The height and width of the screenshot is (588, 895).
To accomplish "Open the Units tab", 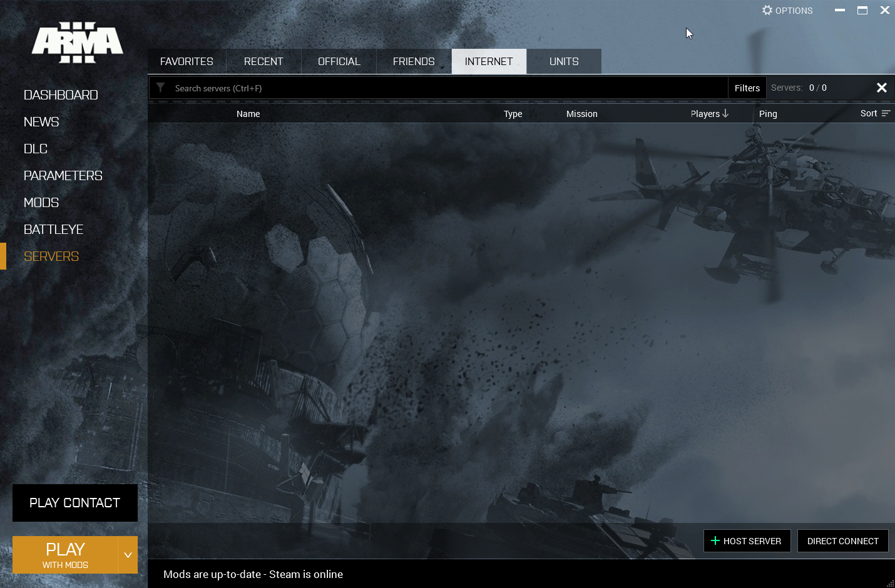I will [x=564, y=61].
